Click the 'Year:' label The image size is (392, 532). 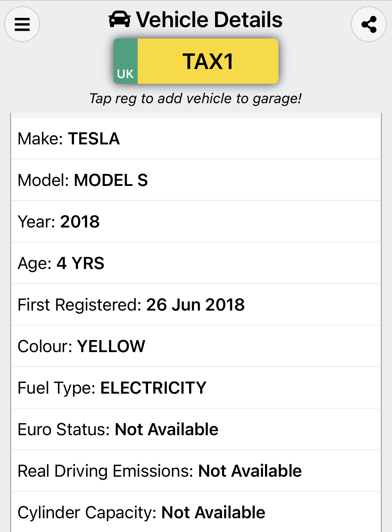tap(37, 222)
